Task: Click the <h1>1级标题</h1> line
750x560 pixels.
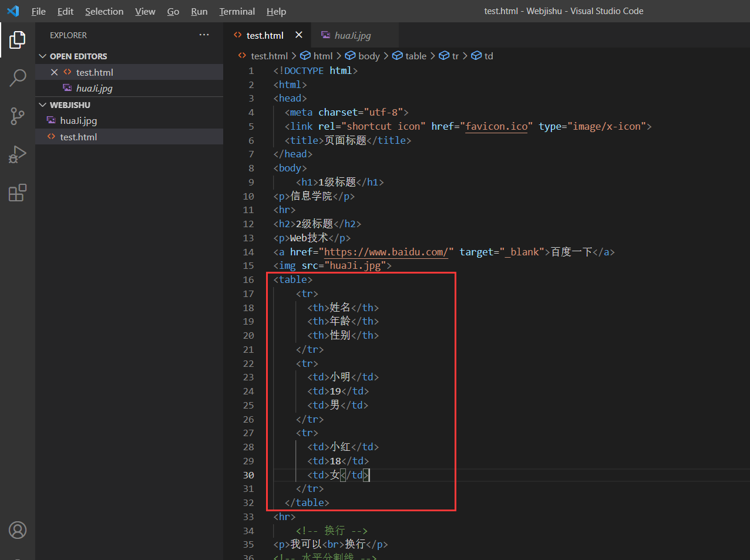Action: click(340, 182)
